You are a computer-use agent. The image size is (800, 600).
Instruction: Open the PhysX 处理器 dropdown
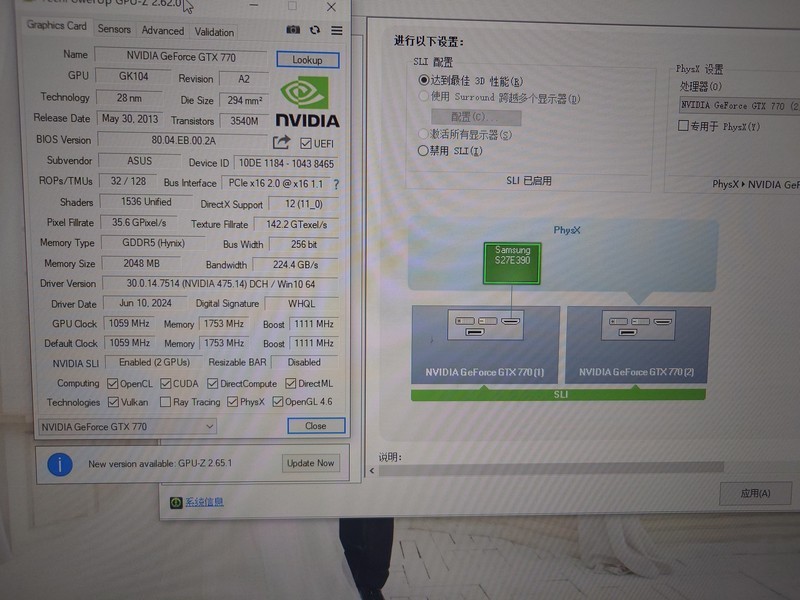click(x=739, y=106)
